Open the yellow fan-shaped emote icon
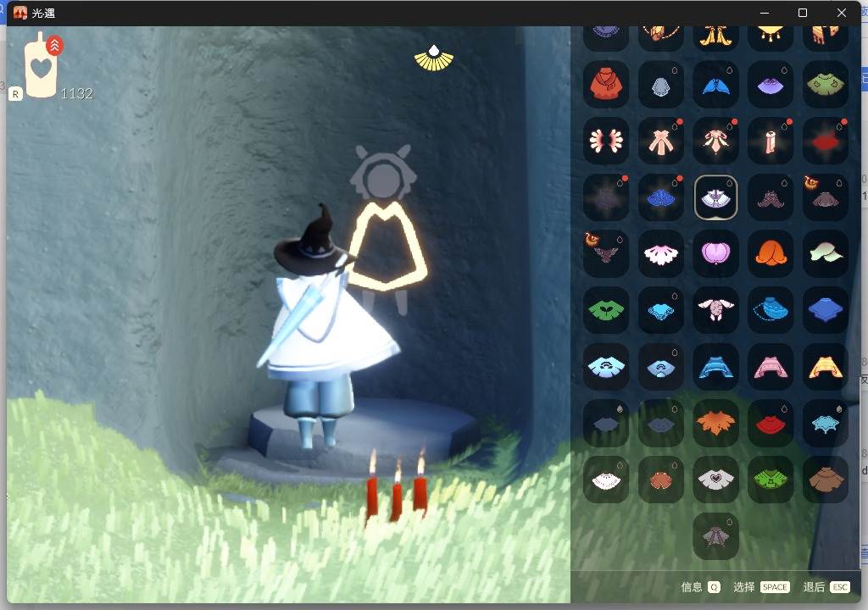 pyautogui.click(x=434, y=58)
